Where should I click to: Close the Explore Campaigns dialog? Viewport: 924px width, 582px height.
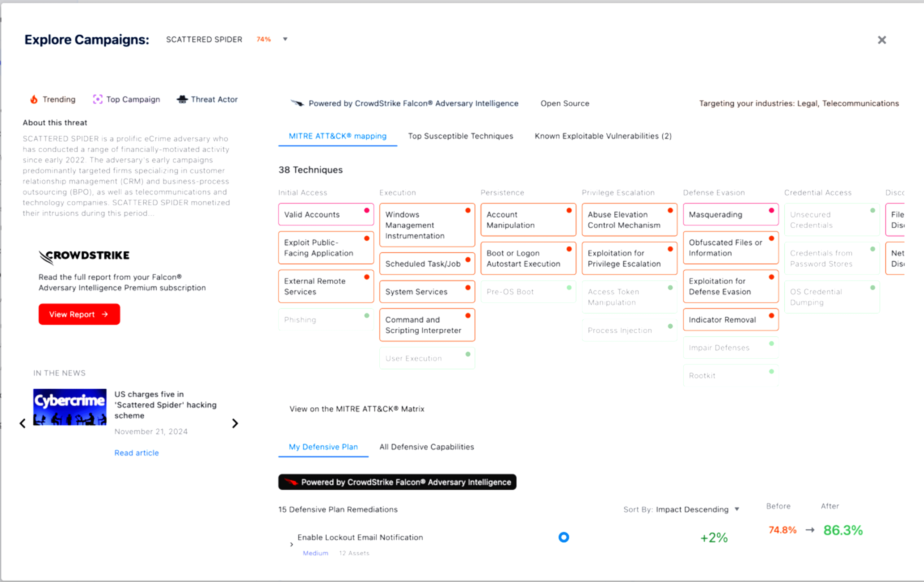coord(882,40)
